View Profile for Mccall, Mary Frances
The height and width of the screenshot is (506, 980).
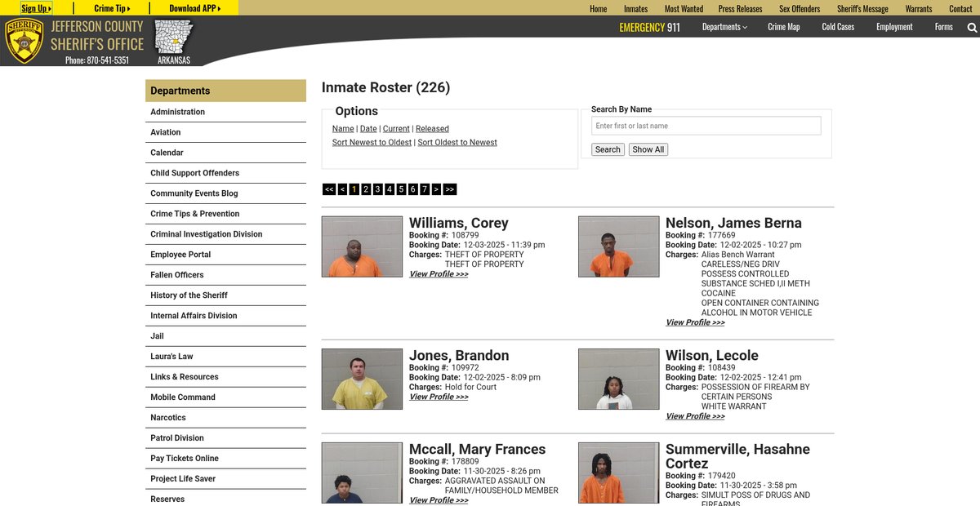click(x=439, y=500)
